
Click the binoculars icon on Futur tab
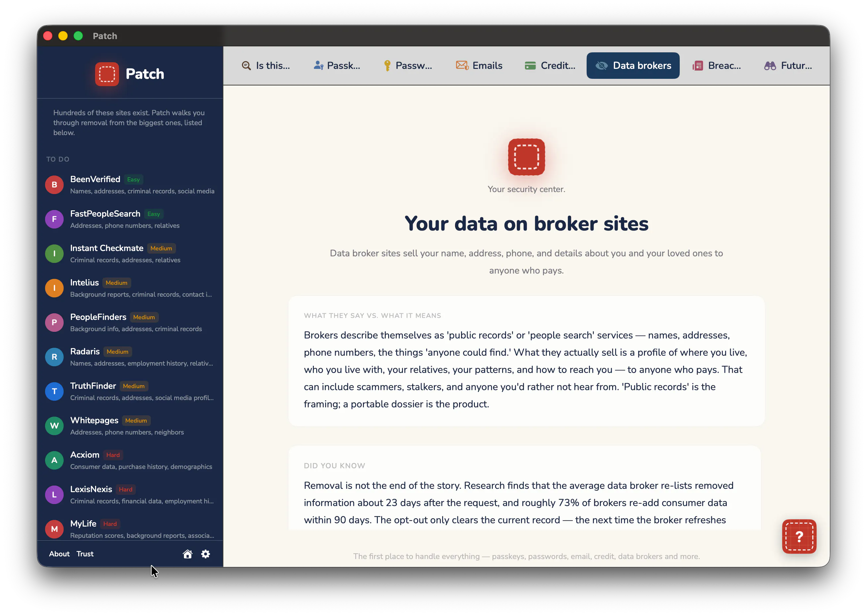tap(770, 66)
